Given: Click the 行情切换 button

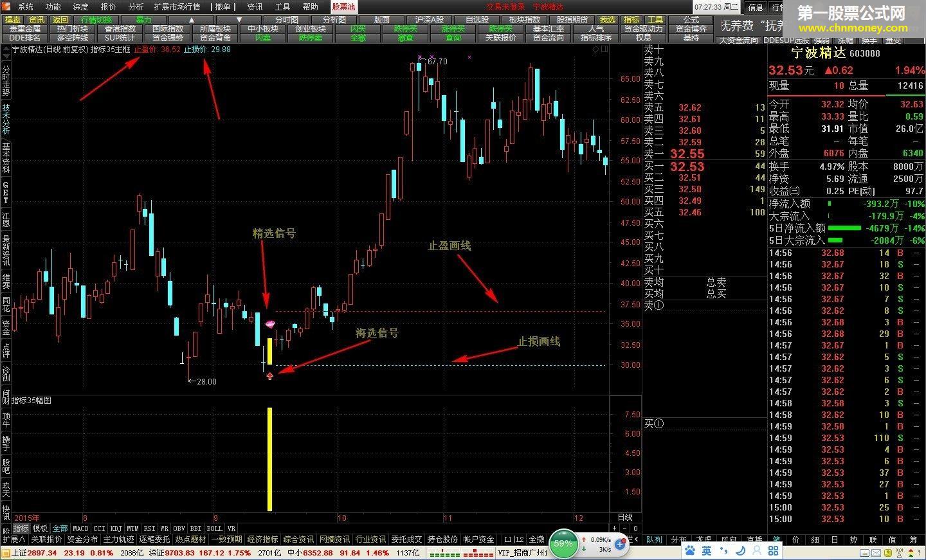Looking at the screenshot, I should tap(96, 20).
